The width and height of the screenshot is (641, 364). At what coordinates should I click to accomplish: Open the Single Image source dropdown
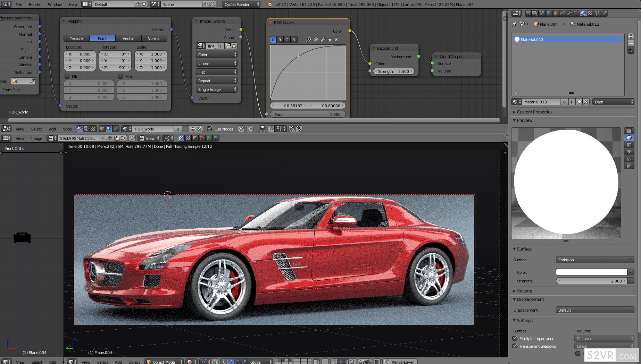(217, 90)
